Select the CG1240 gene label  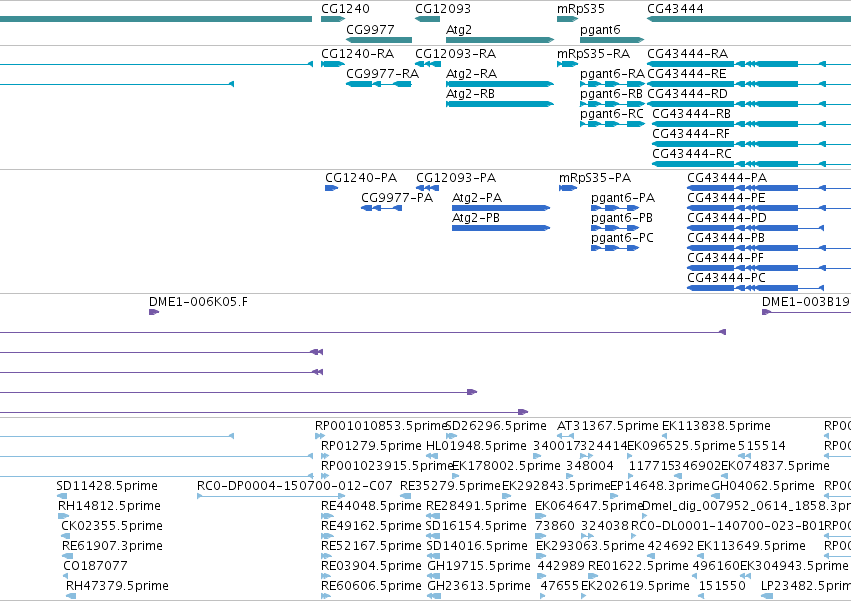pyautogui.click(x=345, y=9)
